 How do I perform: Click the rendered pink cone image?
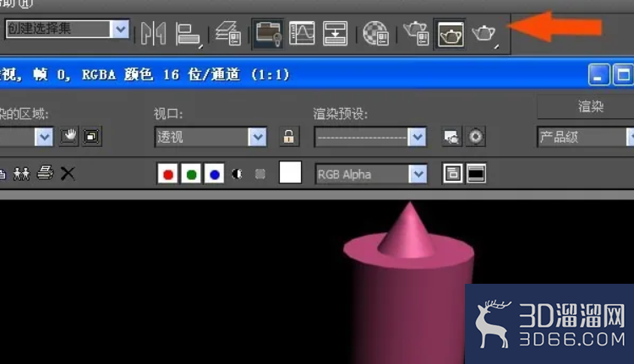[x=408, y=232]
